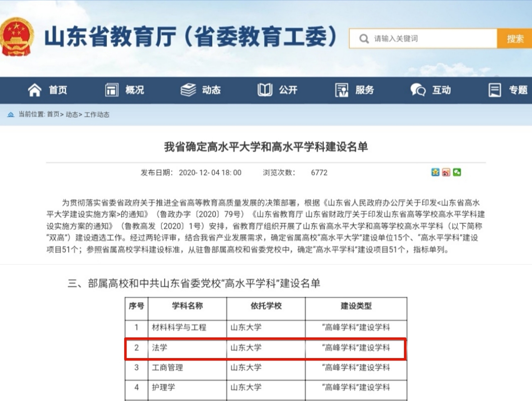Click the 材料科学与工程 table cell
Viewport: 532px width, 401px height.
point(179,327)
